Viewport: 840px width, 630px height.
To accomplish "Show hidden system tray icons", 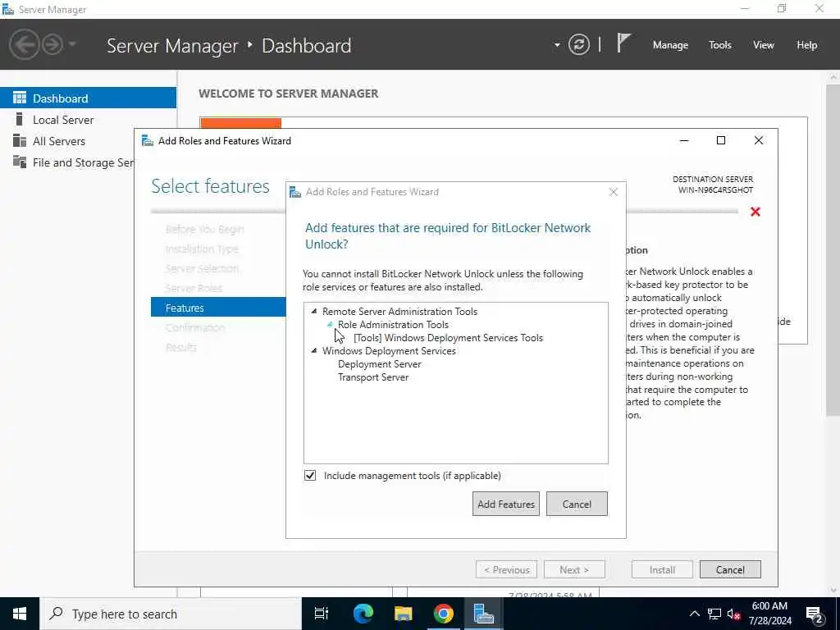I will 694,614.
